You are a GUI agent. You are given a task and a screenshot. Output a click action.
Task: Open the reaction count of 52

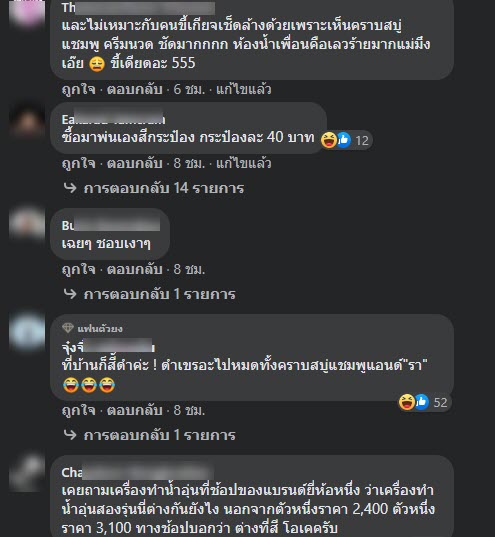[440, 402]
